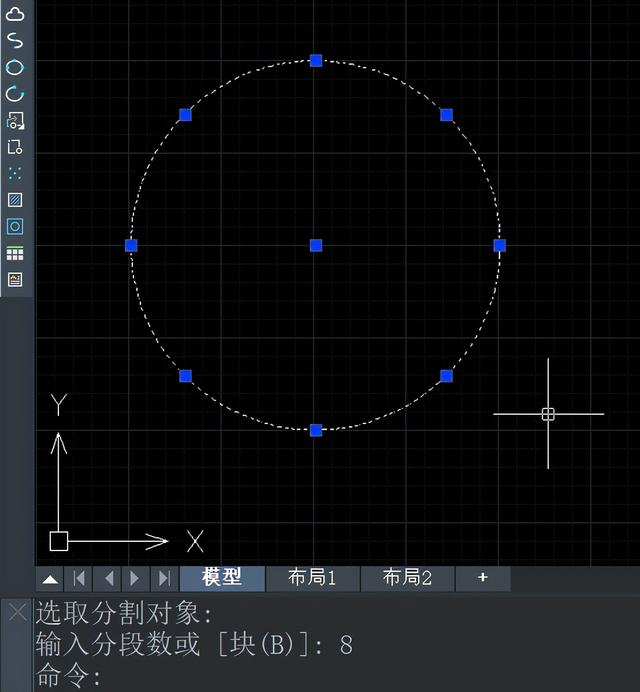Jump to last layout tab arrow
Image resolution: width=640 pixels, height=692 pixels.
tap(164, 579)
